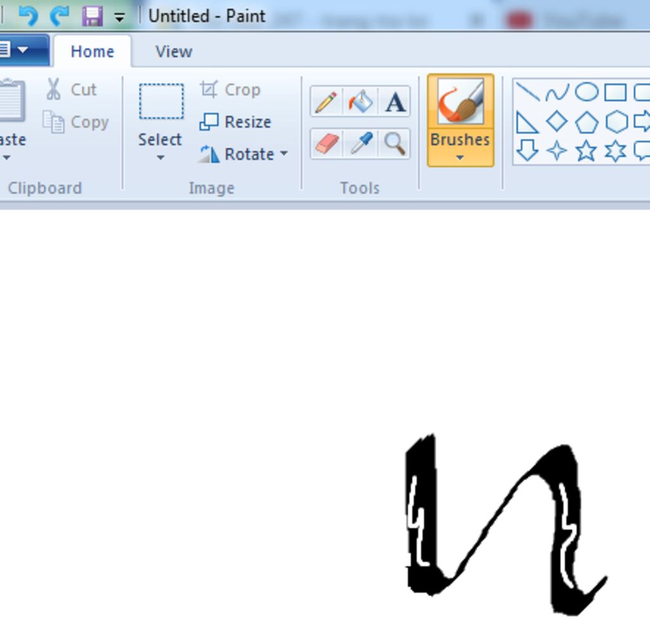Click the Copy button

[x=76, y=122]
